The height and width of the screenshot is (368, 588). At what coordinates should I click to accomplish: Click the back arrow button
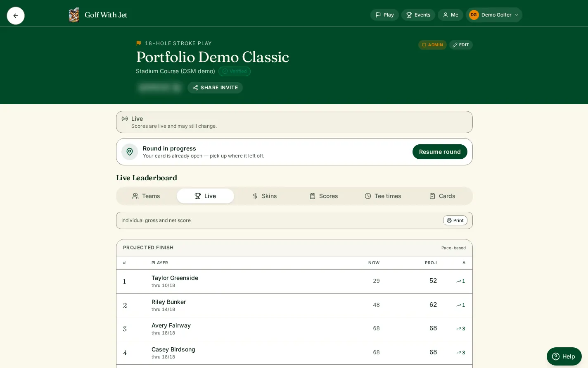pyautogui.click(x=16, y=16)
